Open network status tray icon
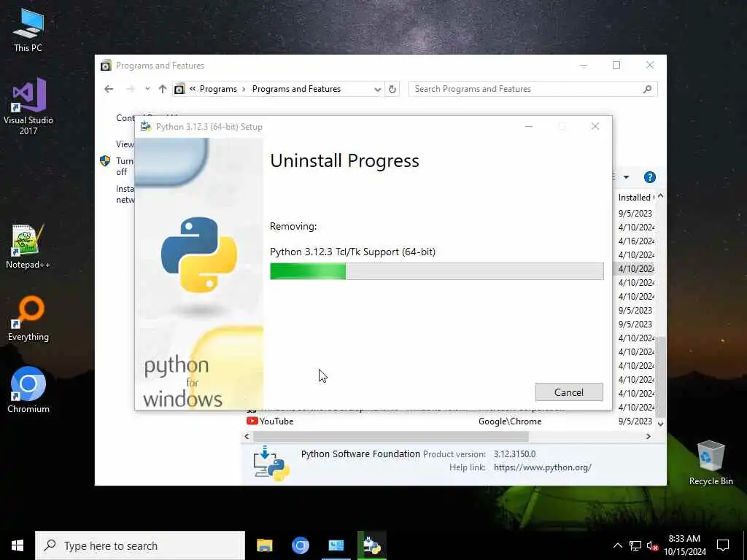Image resolution: width=747 pixels, height=560 pixels. click(635, 545)
